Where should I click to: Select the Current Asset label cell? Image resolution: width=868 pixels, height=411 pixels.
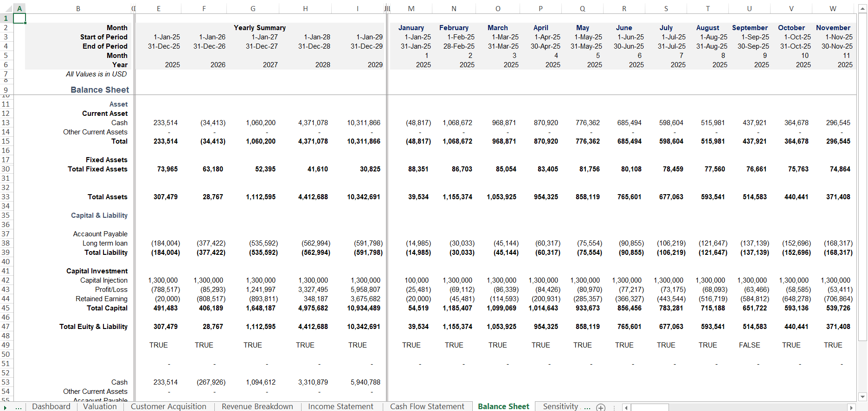click(x=105, y=114)
